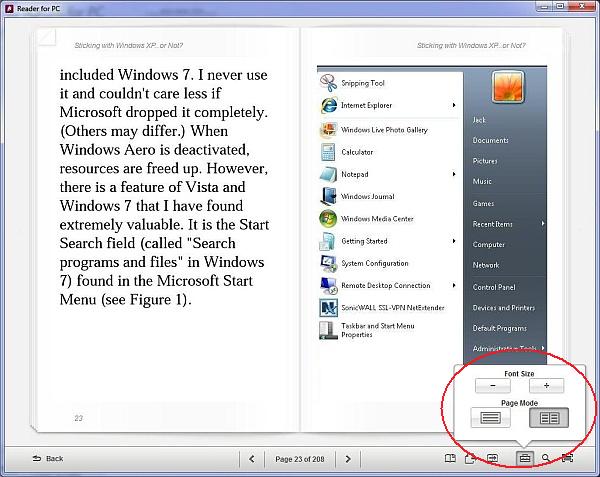
Task: Click Network in the figure's right pane
Action: pos(486,265)
